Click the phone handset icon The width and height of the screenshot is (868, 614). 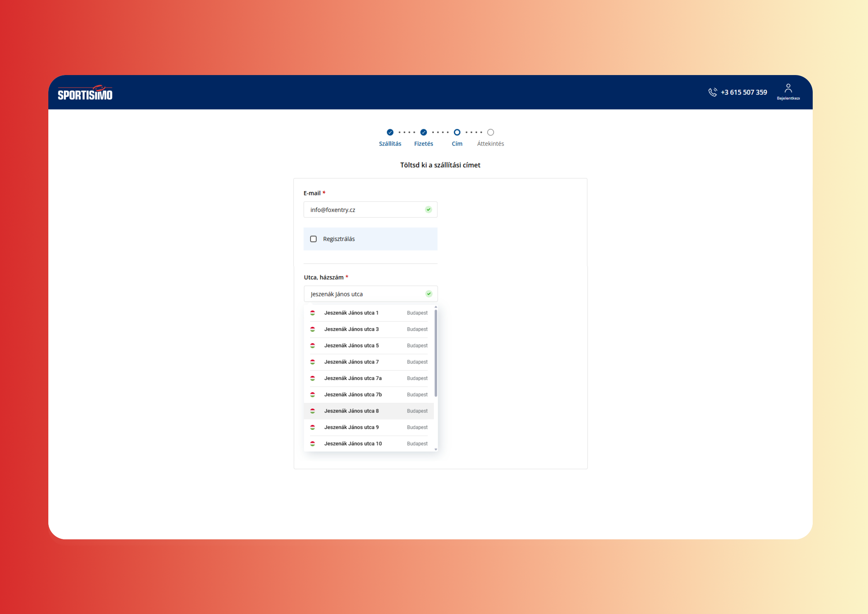tap(712, 92)
